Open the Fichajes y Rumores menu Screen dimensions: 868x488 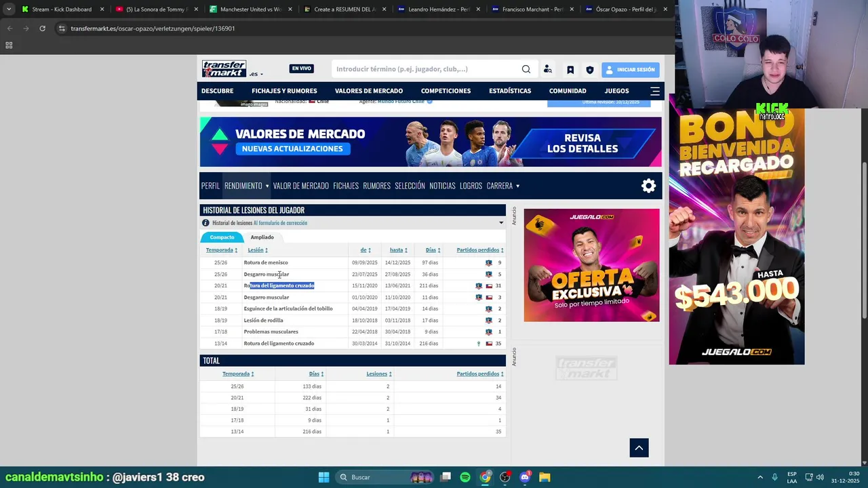click(x=284, y=91)
